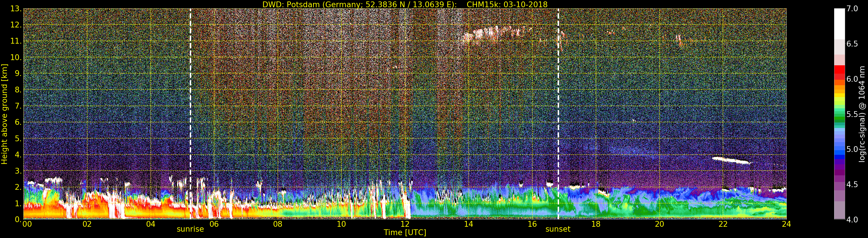The width and height of the screenshot is (868, 238).
Task: Click the '4.0' colorbar tick label
Action: [x=852, y=220]
